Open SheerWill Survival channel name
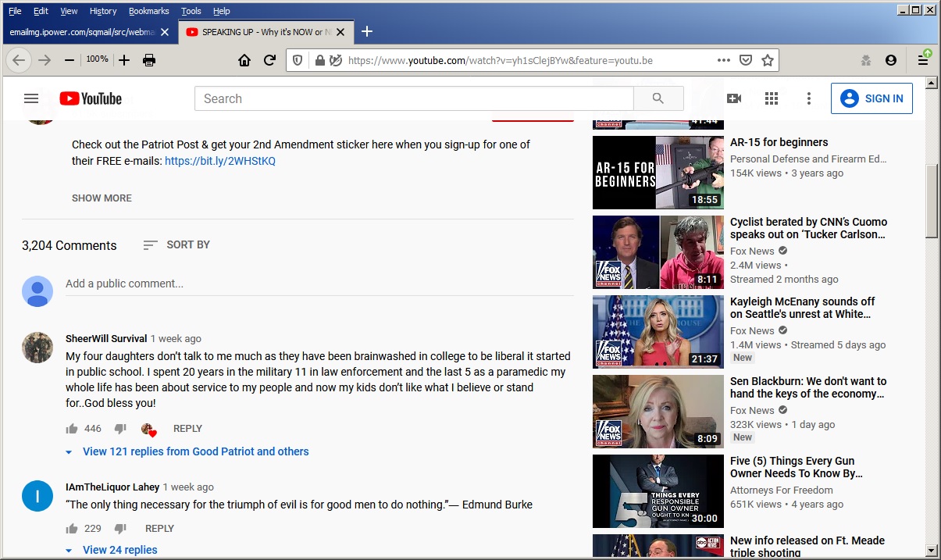 click(x=106, y=339)
